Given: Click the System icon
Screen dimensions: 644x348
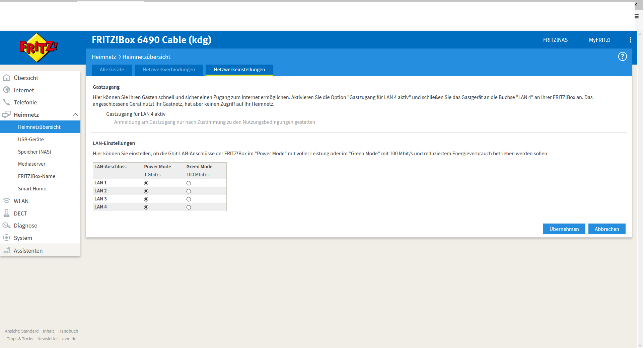Looking at the screenshot, I should click(6, 238).
